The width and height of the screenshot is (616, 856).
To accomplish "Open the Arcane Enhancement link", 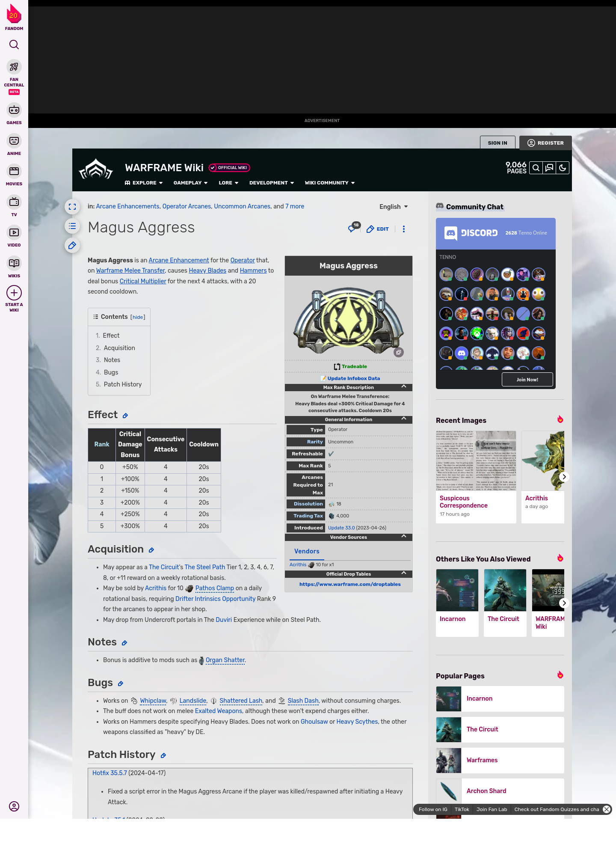I will tap(179, 260).
